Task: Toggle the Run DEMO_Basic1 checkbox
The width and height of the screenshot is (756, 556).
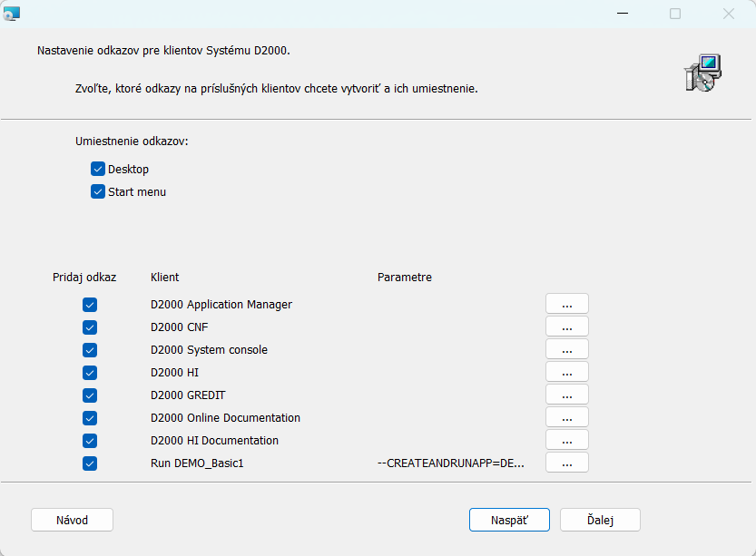Action: click(x=90, y=463)
